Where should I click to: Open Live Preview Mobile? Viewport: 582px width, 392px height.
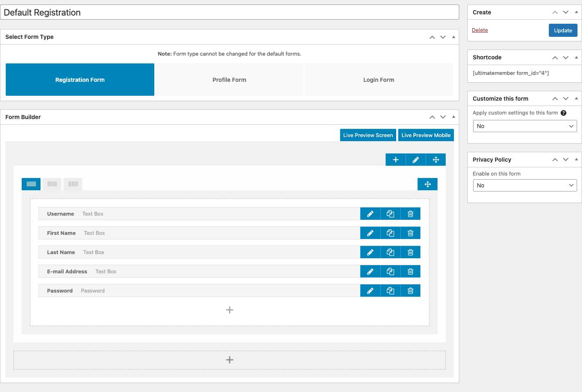tap(426, 135)
